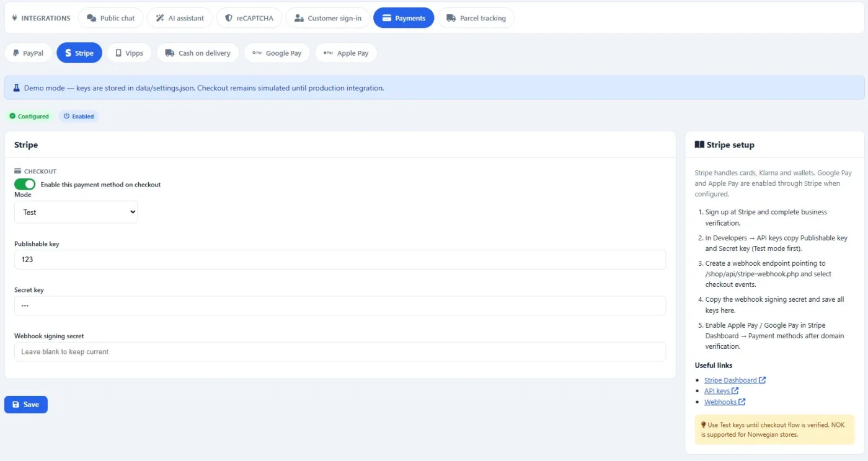Click the chat bubbles icon on Public chat
Screen dimensions: 868x461
pyautogui.click(x=91, y=18)
